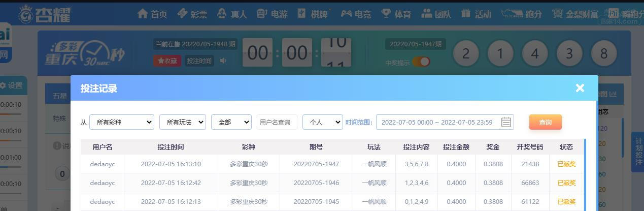Open the 真人 live casino nav item

click(232, 14)
